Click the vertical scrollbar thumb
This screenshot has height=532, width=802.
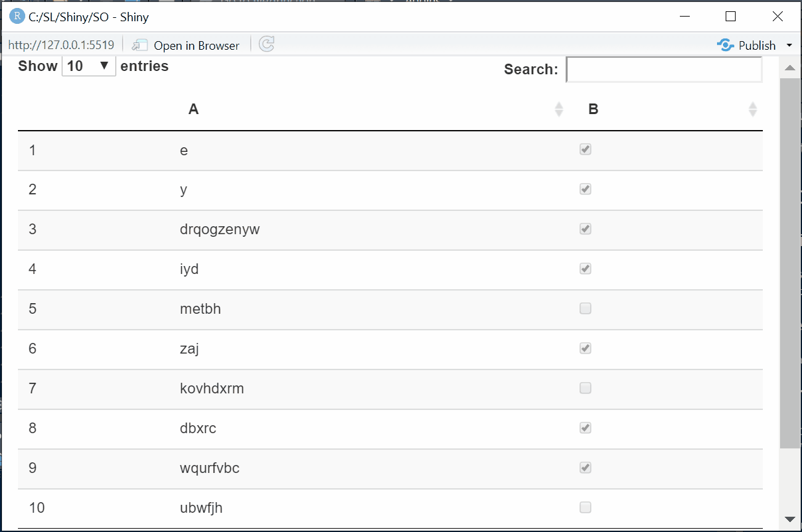pyautogui.click(x=790, y=262)
